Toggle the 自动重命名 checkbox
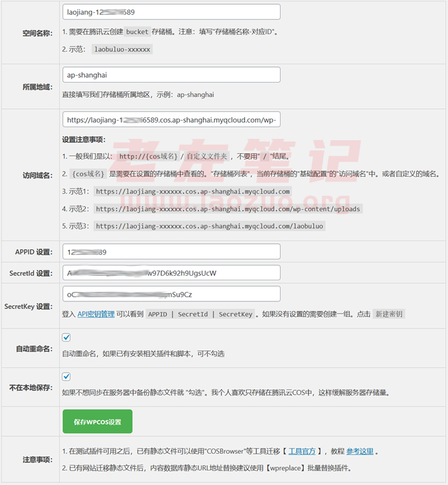Screen dimensions: 448x485 click(x=66, y=337)
